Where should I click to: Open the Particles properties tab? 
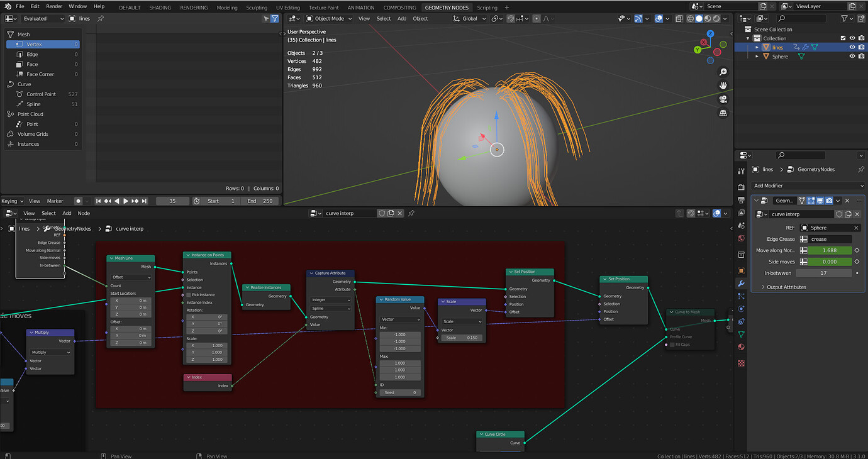click(x=741, y=296)
